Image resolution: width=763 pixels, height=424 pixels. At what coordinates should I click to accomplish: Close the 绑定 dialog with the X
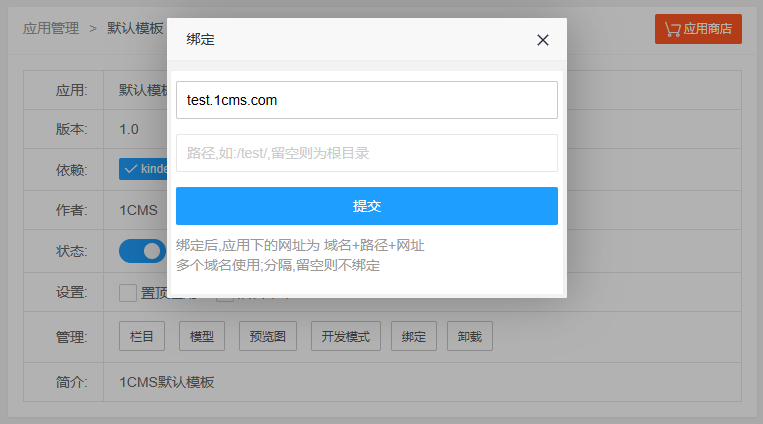[x=543, y=40]
